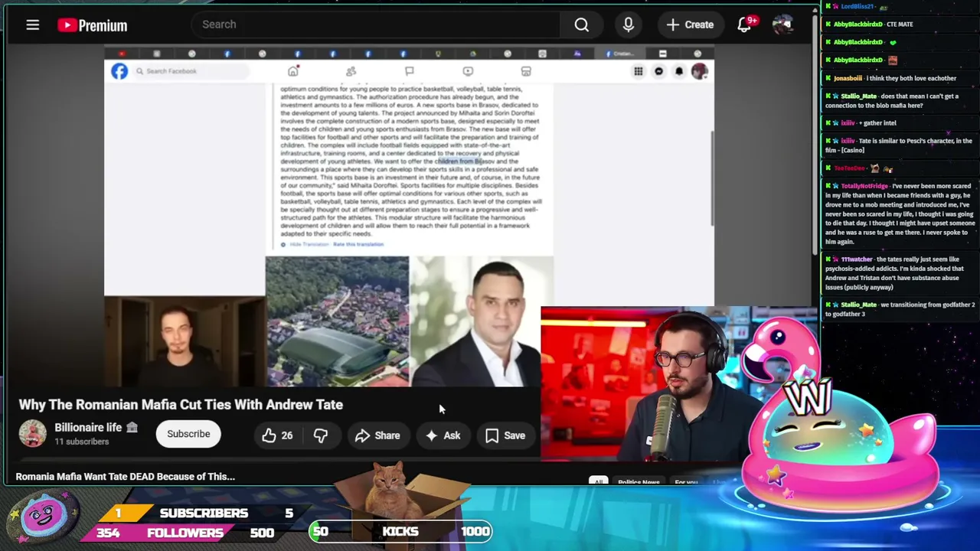Click the '+ gather intel' chat message
Screen dimensions: 980x551
[x=877, y=122]
